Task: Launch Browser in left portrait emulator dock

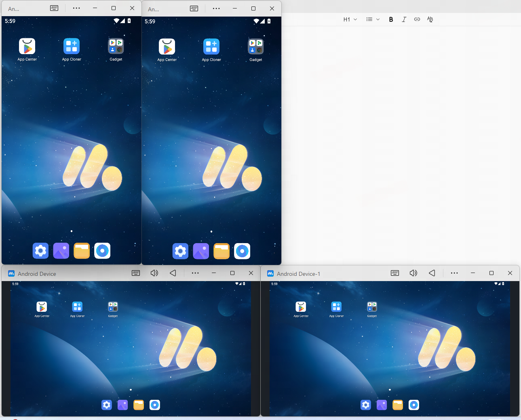Action: click(102, 251)
